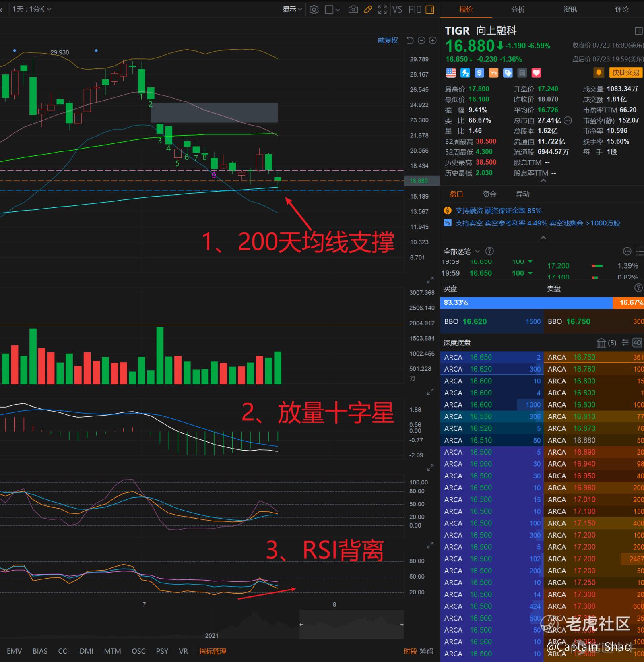Click the blue dollar sign badge
Screen dimensions: 644x662
479,73
